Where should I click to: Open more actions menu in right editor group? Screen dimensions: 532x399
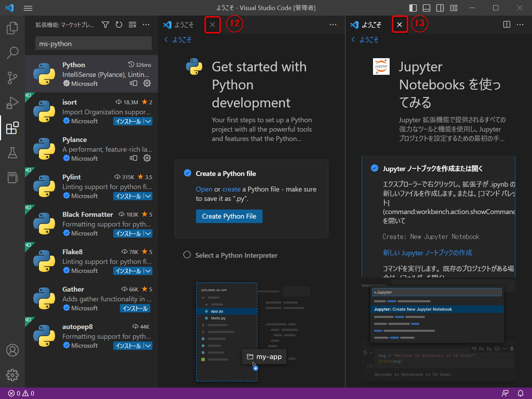(520, 25)
